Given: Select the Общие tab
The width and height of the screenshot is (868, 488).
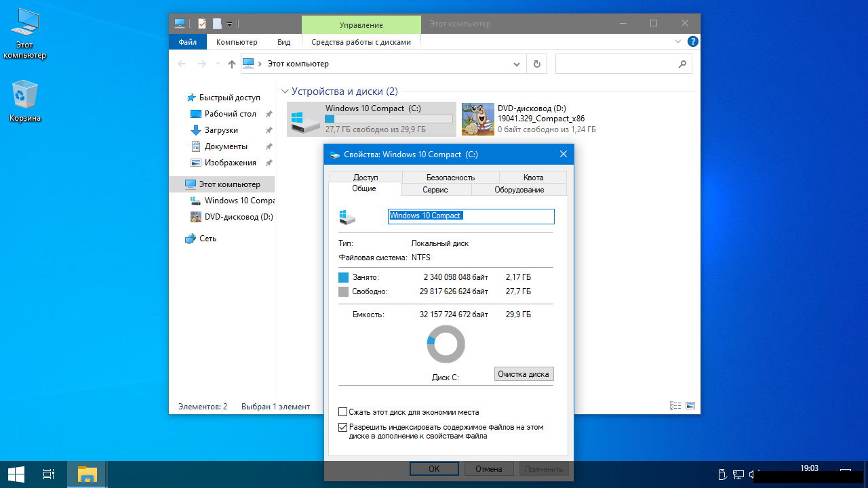Looking at the screenshot, I should pyautogui.click(x=364, y=188).
